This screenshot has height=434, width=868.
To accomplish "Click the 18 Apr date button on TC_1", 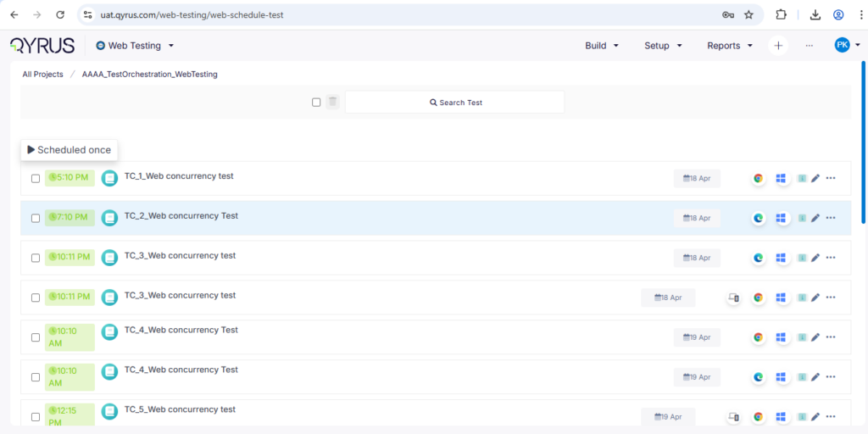I will [x=697, y=179].
